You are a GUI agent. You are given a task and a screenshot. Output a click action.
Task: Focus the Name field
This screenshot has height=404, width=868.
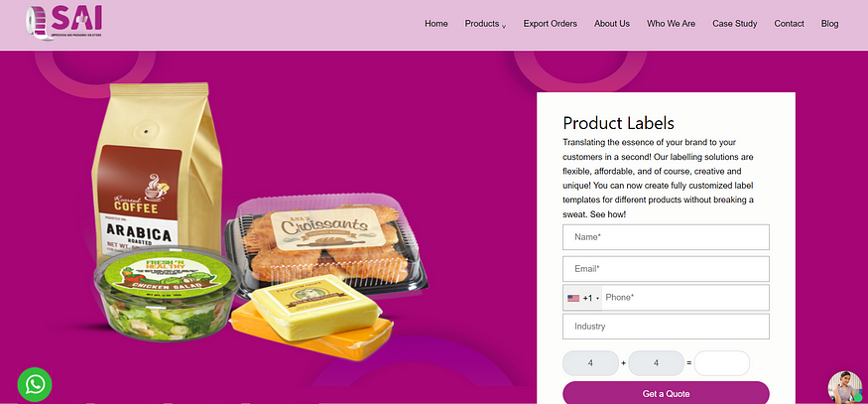tap(666, 237)
